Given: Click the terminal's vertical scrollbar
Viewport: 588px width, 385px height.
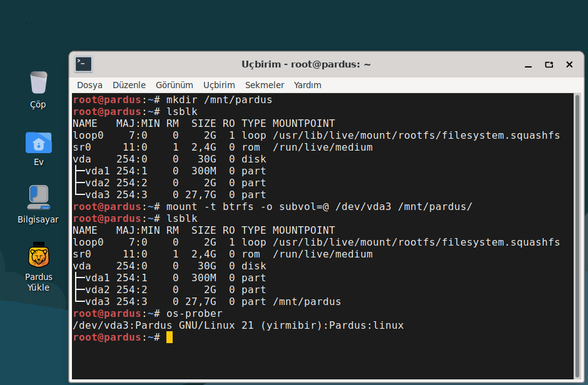Looking at the screenshot, I should (x=577, y=236).
